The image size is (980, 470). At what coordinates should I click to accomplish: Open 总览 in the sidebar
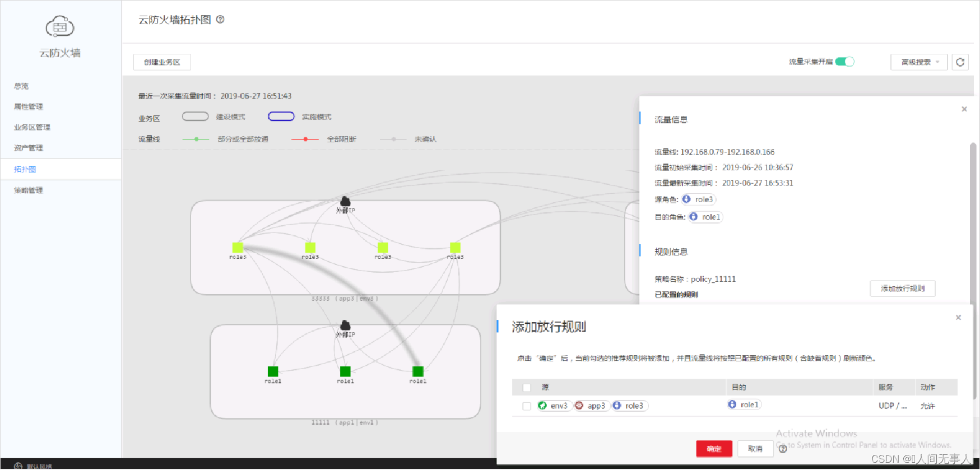click(21, 86)
